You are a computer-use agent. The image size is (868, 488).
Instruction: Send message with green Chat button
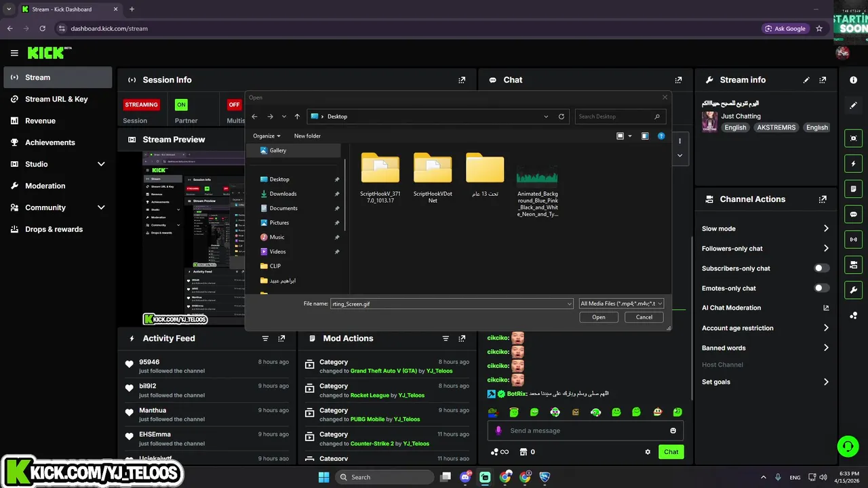[x=671, y=452]
